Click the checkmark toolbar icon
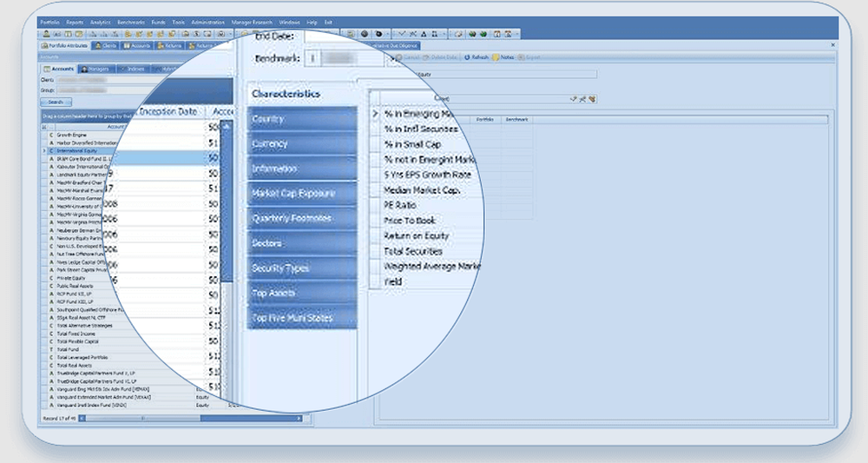The width and height of the screenshot is (868, 463). tap(402, 35)
